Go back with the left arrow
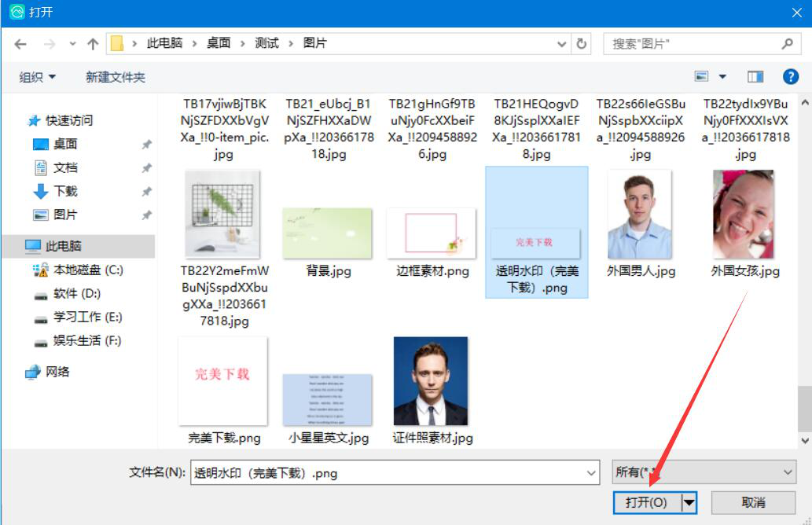The width and height of the screenshot is (812, 525). [20, 44]
